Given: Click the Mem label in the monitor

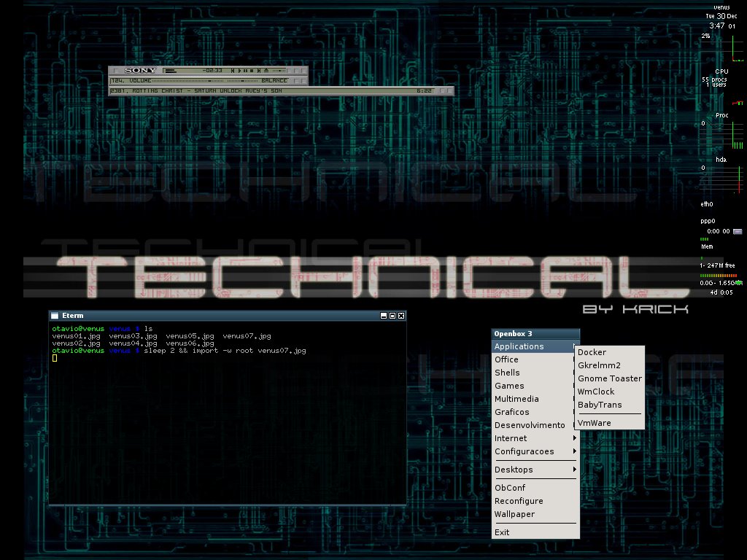Looking at the screenshot, I should click(x=707, y=246).
